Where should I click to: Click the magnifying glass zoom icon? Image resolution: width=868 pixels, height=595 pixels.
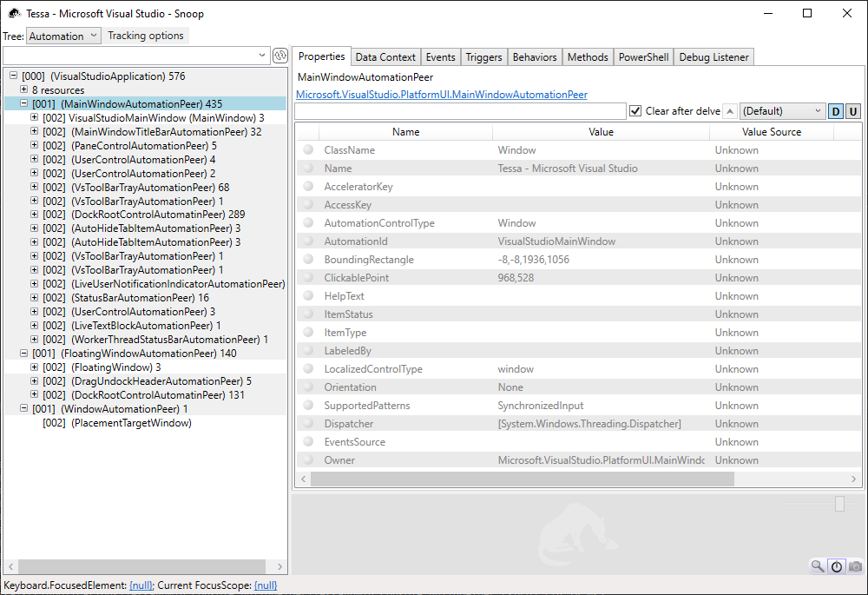818,566
